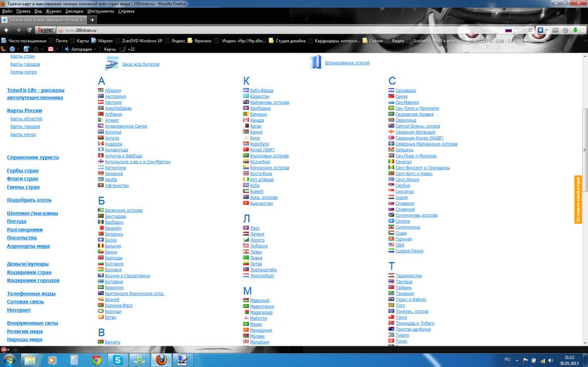The width and height of the screenshot is (588, 367).
Task: Open a new tab with plus button
Action: 92,20
